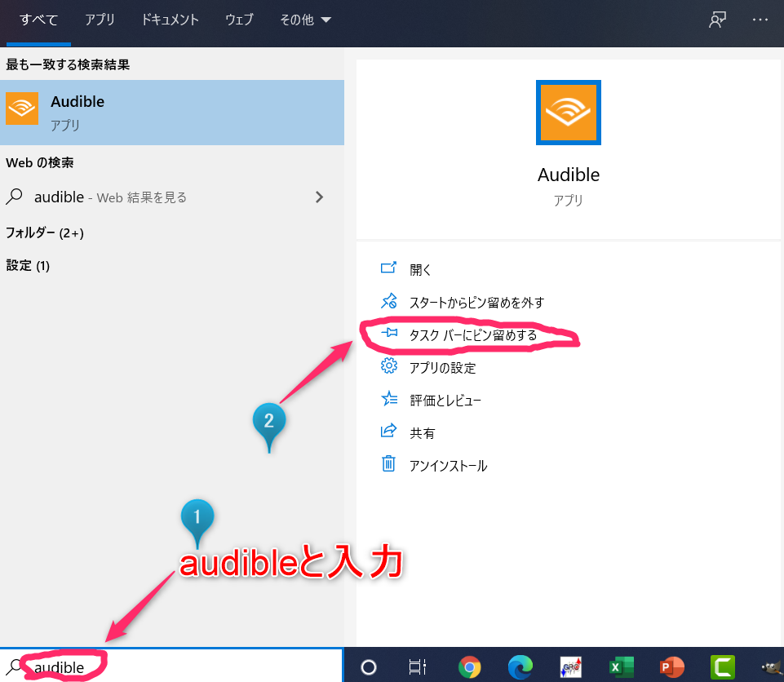Launch Camtasia from the taskbar
Viewport: 784px width, 682px height.
coord(723,667)
